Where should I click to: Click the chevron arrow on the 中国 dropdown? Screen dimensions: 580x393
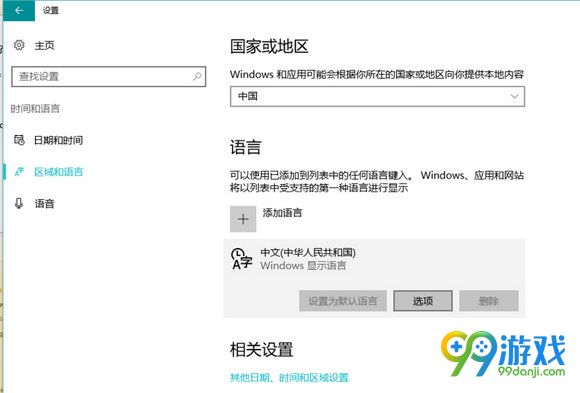coord(514,96)
